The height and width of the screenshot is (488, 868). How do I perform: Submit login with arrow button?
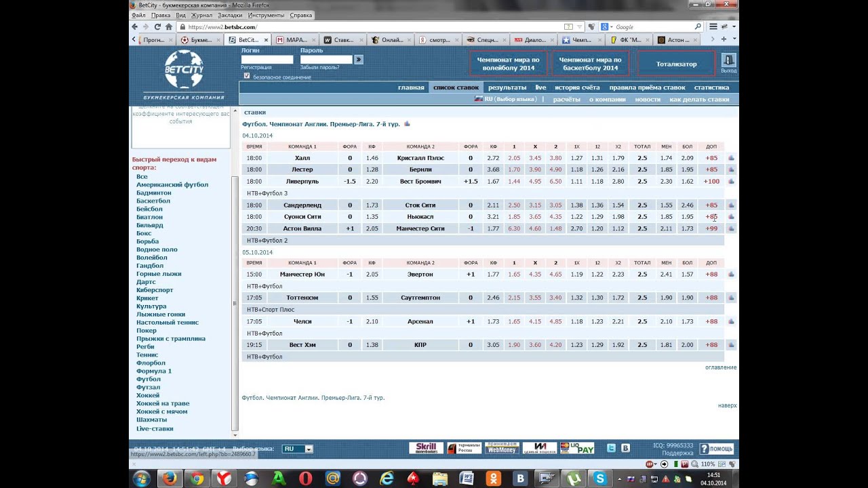point(359,60)
